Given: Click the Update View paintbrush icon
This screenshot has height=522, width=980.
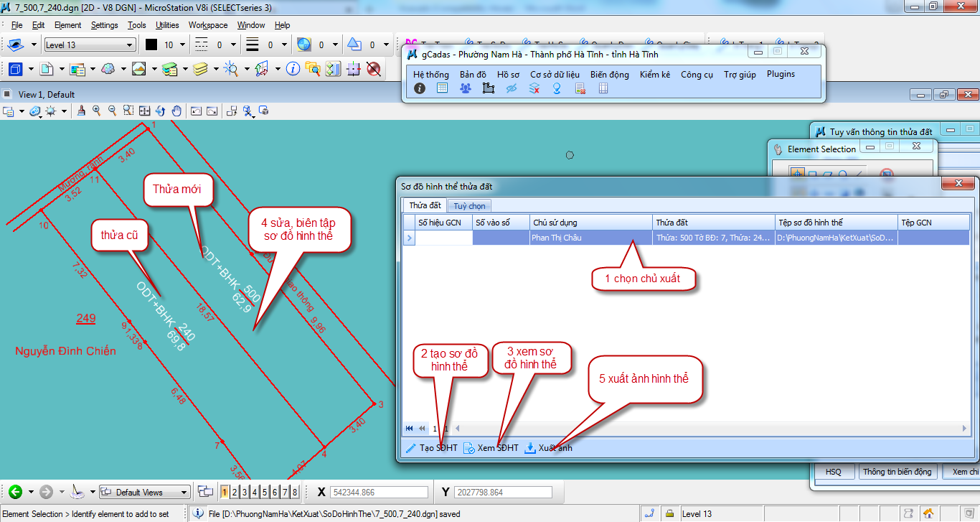Looking at the screenshot, I should tap(81, 111).
